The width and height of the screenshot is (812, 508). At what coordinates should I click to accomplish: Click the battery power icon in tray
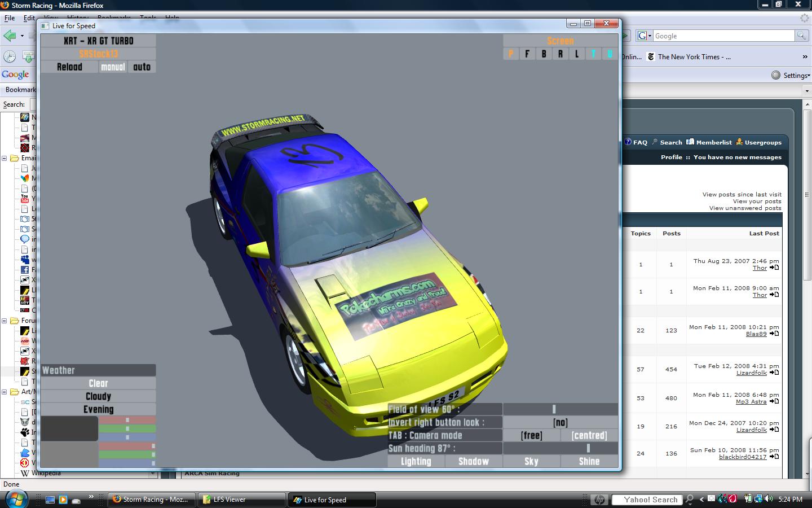[x=748, y=499]
